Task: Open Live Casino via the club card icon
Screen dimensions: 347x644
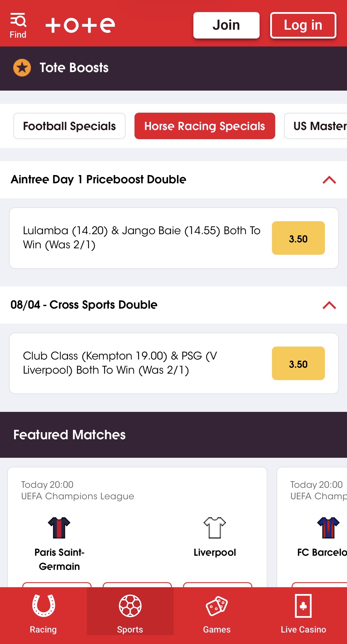Action: [x=303, y=605]
